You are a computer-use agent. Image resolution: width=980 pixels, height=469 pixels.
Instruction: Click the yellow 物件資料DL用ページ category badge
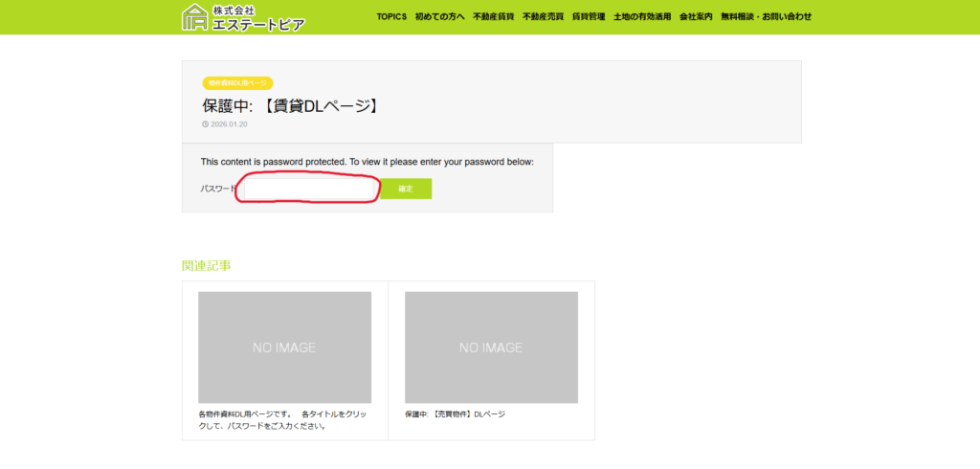[237, 83]
